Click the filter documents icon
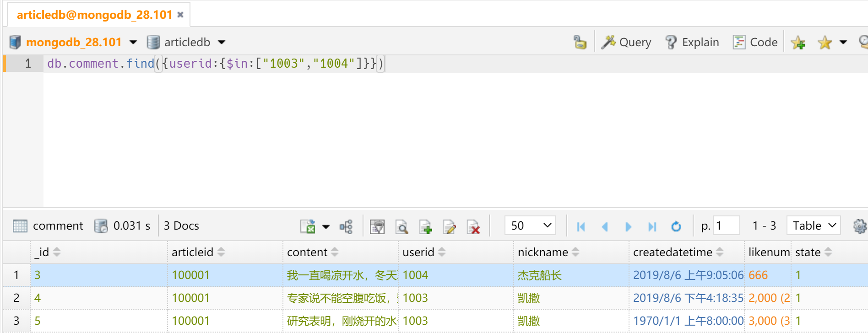This screenshot has height=333, width=868. (x=377, y=226)
